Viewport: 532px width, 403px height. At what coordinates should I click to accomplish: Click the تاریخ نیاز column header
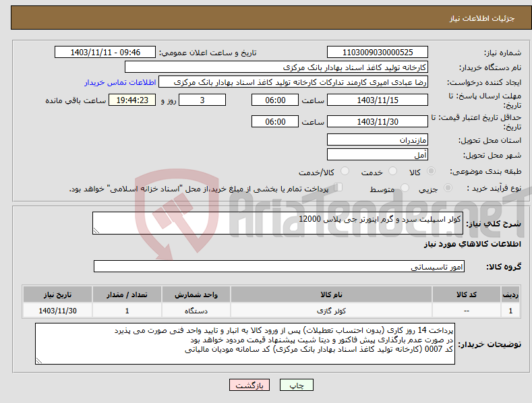[58, 294]
